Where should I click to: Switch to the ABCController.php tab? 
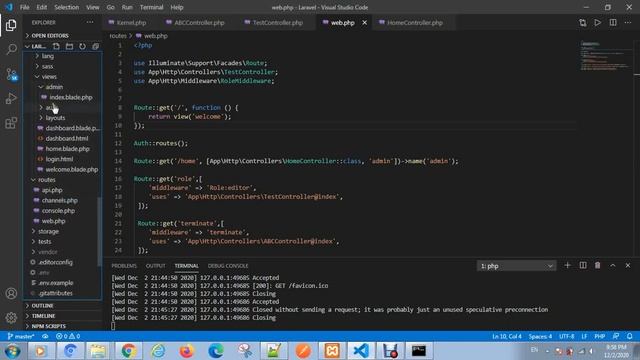point(199,23)
